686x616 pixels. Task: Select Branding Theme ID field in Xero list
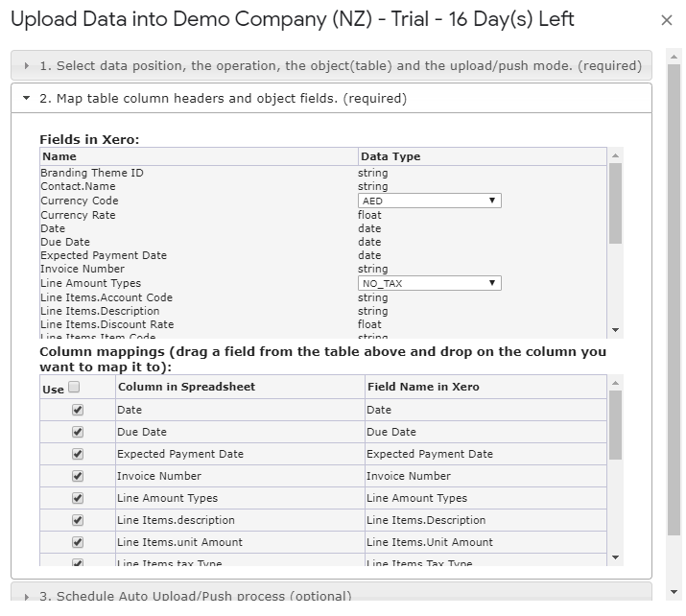[92, 173]
